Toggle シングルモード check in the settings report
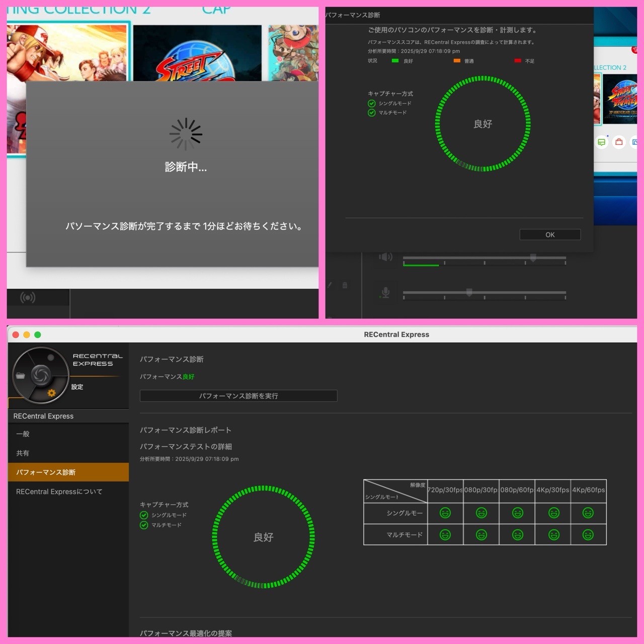Screen dimensions: 644x644 144,515
